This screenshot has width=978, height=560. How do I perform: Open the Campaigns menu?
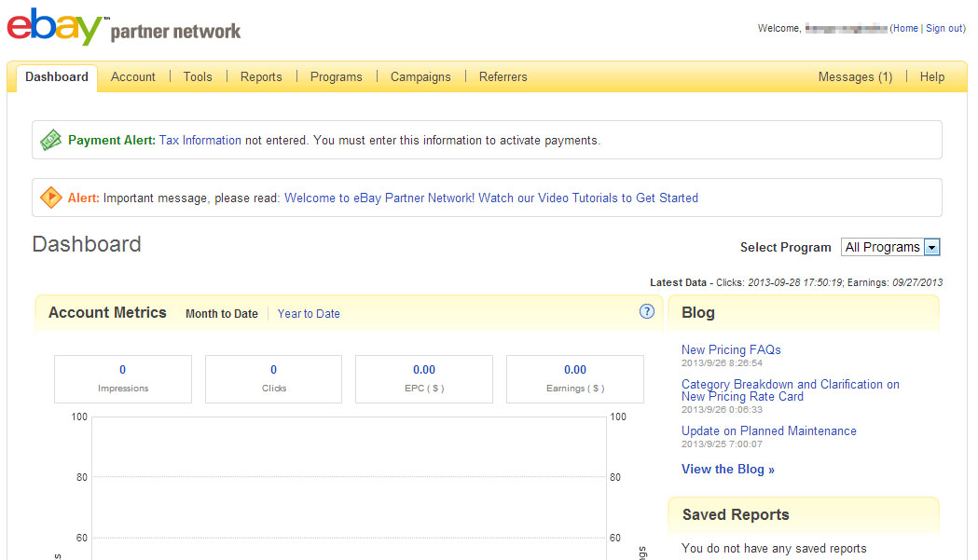pyautogui.click(x=420, y=76)
